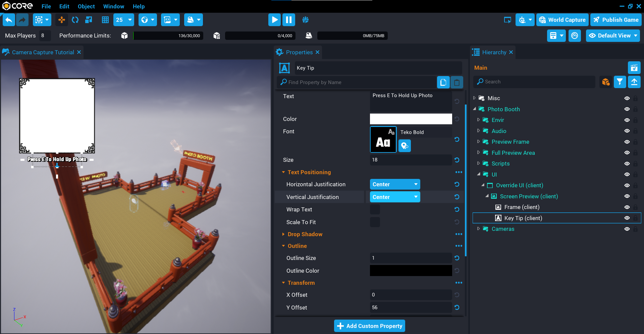Select the Move transform tool
This screenshot has height=334, width=644.
pos(62,20)
